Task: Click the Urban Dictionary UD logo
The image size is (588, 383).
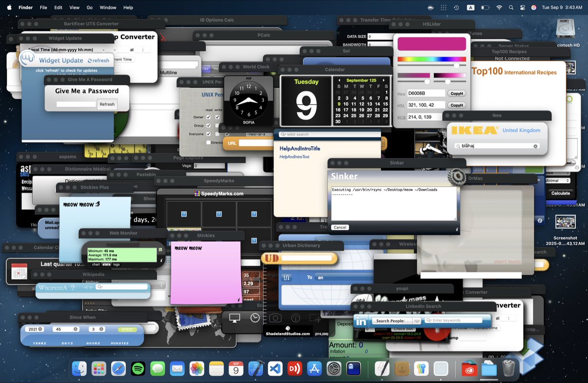Action: coord(272,258)
